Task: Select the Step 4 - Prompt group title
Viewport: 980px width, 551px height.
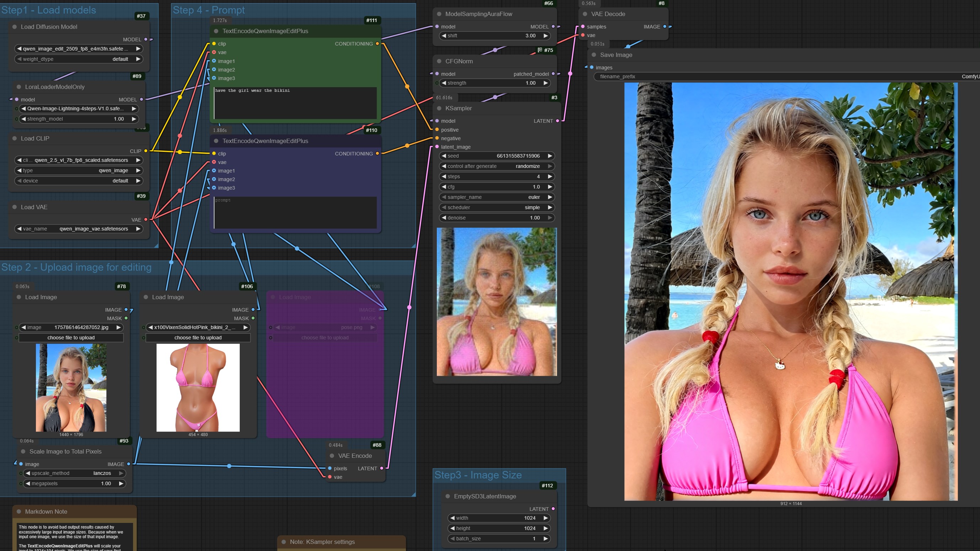Action: (209, 10)
